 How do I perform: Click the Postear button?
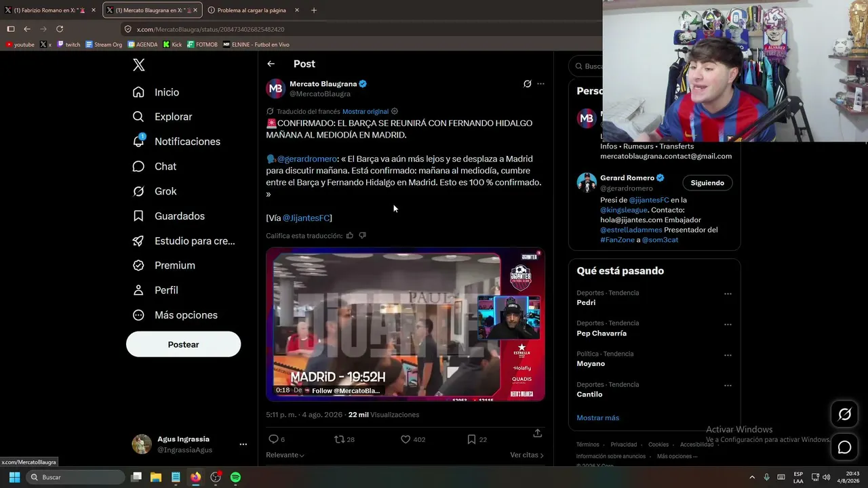(x=183, y=344)
